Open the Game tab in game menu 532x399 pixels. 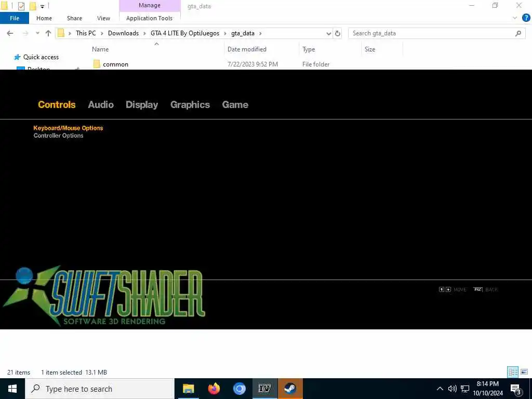(x=235, y=104)
